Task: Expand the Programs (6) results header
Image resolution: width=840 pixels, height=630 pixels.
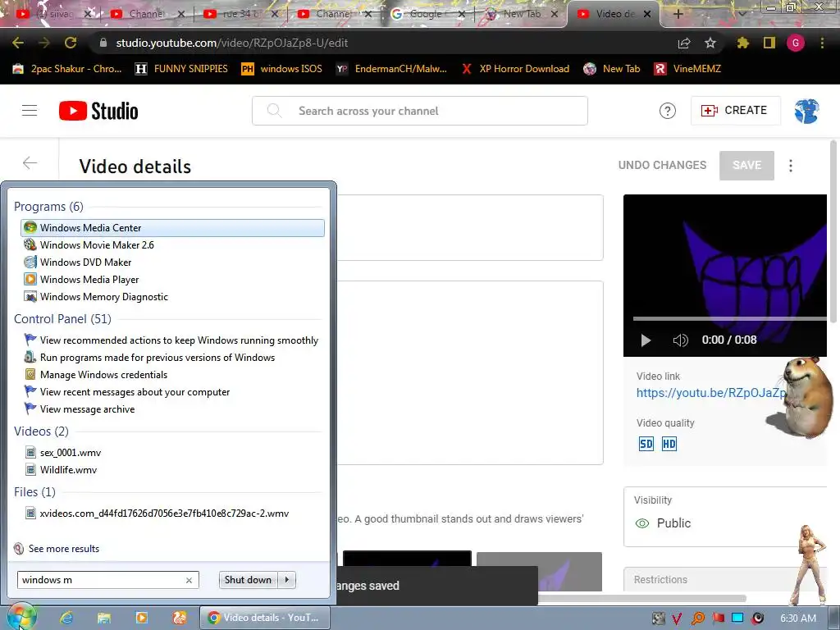Action: click(x=48, y=206)
